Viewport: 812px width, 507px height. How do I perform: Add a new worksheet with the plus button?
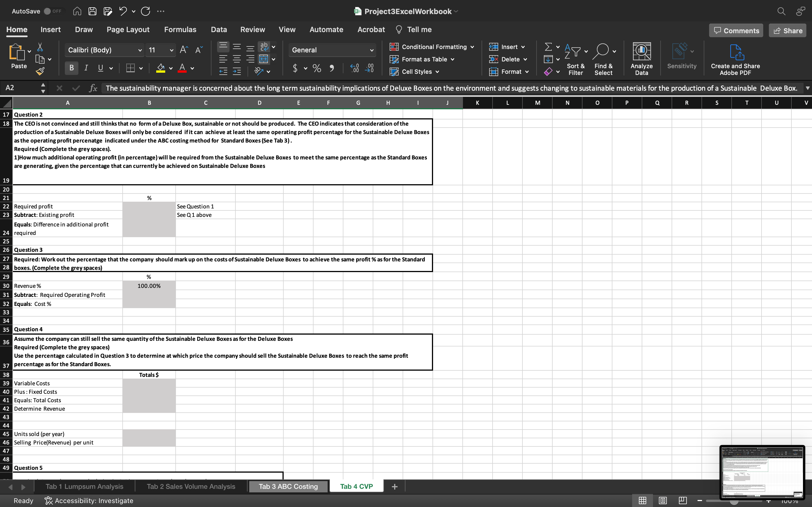click(x=394, y=486)
